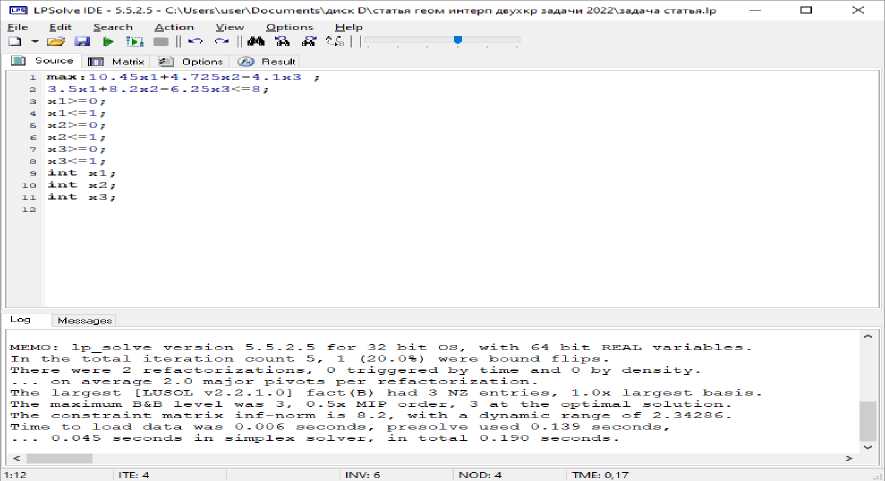
Task: Switch to the Options tab
Action: tap(191, 62)
